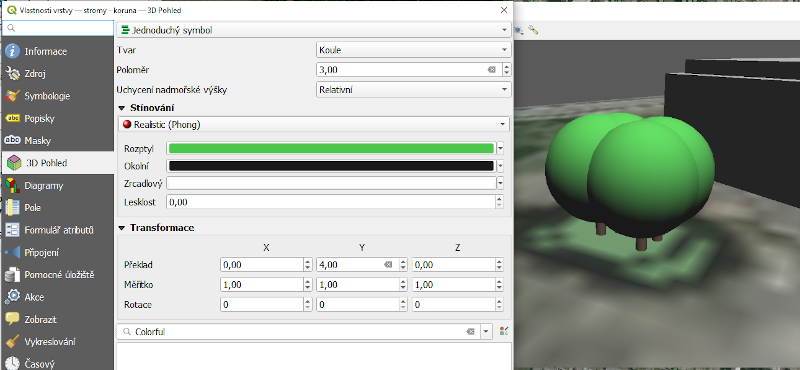Open the Informace tab icon
The image size is (800, 370).
12,52
